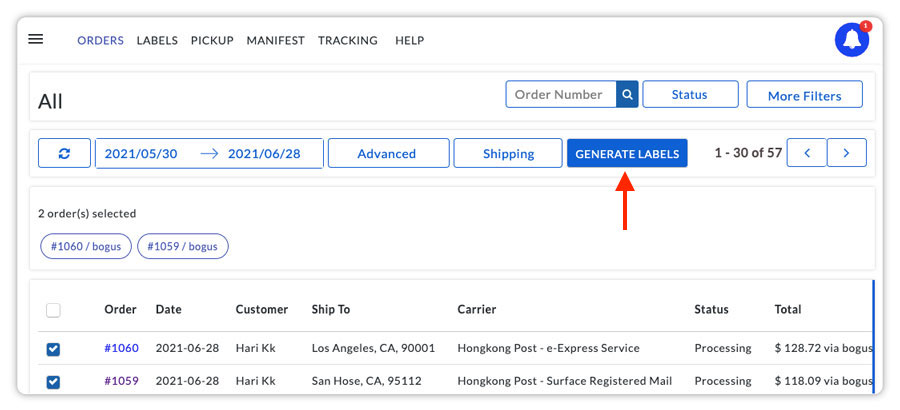
Task: Open the Advanced options
Action: (x=389, y=153)
